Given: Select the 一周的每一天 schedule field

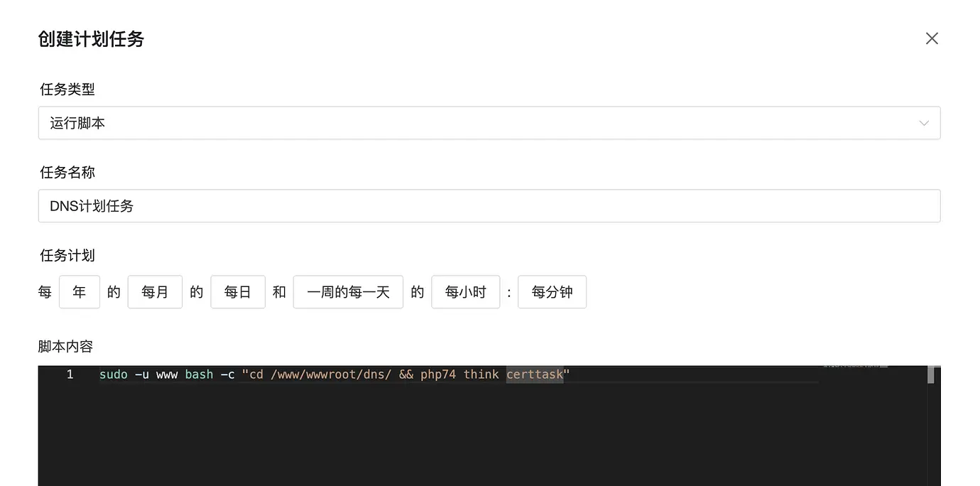Looking at the screenshot, I should click(x=348, y=292).
